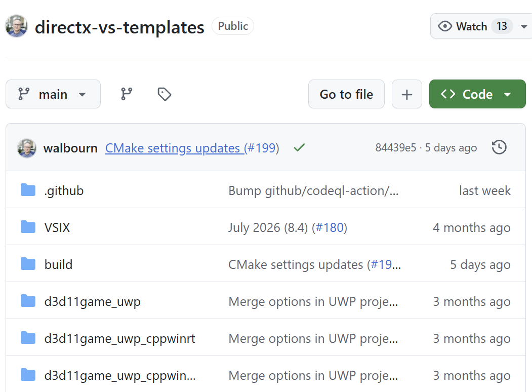Click the '5 days ago' commit timestamp
The image size is (532, 392).
pos(451,148)
